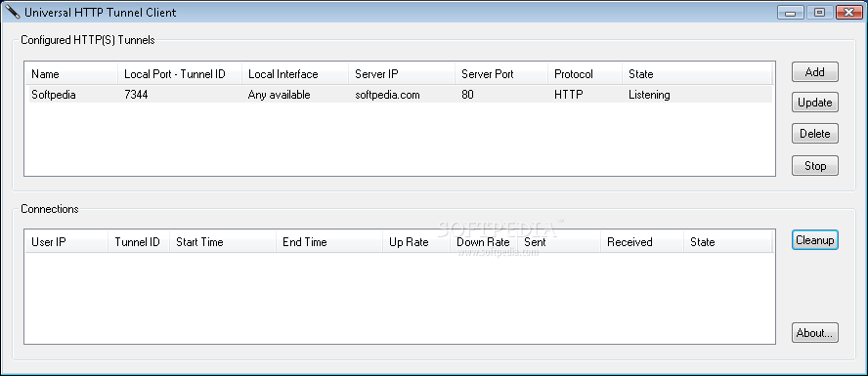This screenshot has height=376, width=868.
Task: Click the server port 80 cell
Action: [x=467, y=95]
